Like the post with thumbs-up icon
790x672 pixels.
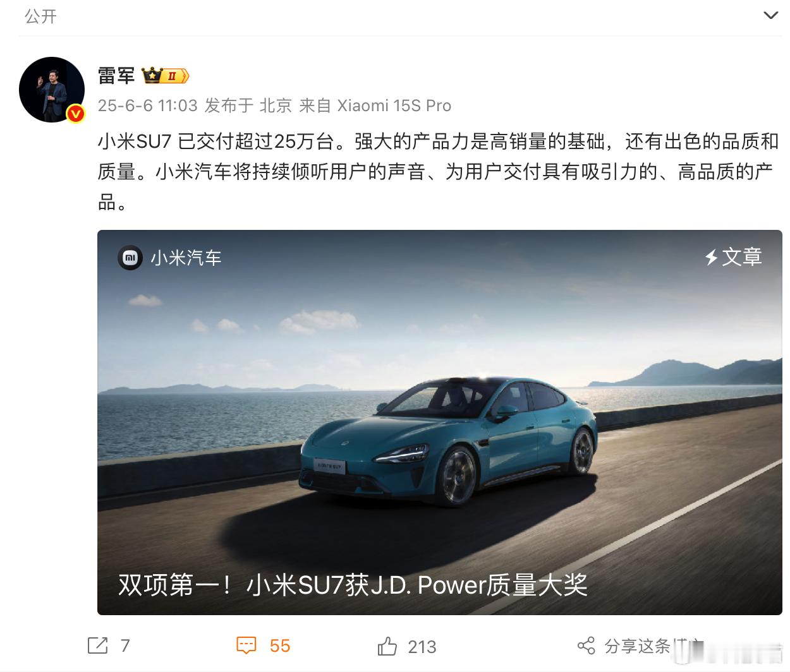[x=387, y=646]
